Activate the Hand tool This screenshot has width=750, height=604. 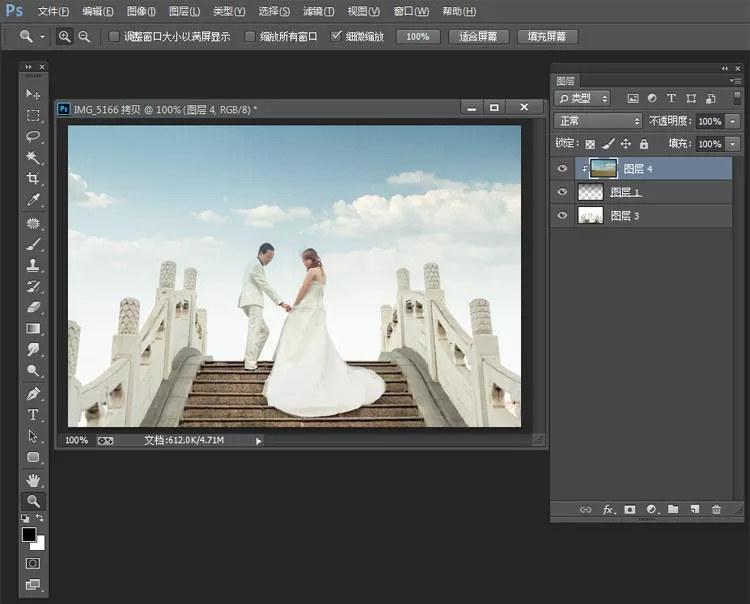[33, 480]
